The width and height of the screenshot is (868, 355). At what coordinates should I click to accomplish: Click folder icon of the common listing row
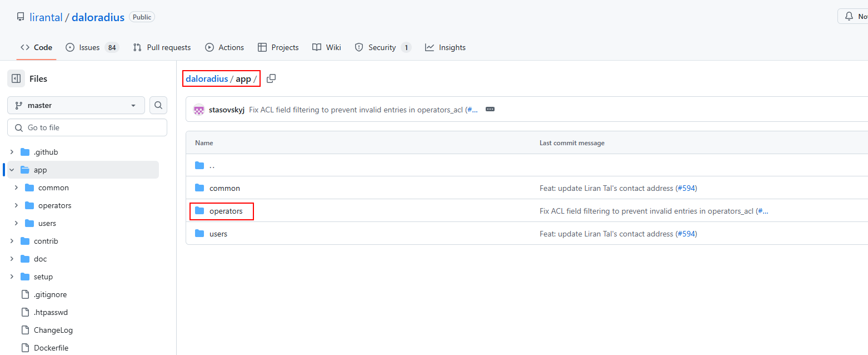tap(199, 188)
